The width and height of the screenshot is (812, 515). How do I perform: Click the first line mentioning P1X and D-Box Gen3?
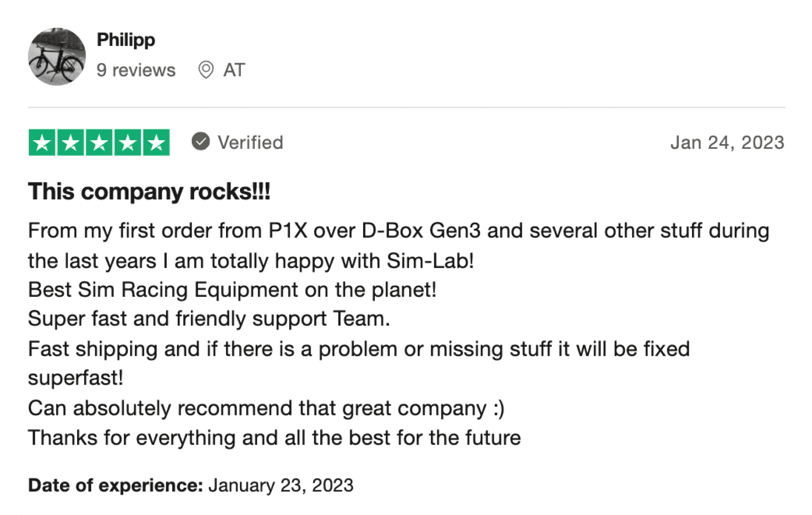[399, 231]
